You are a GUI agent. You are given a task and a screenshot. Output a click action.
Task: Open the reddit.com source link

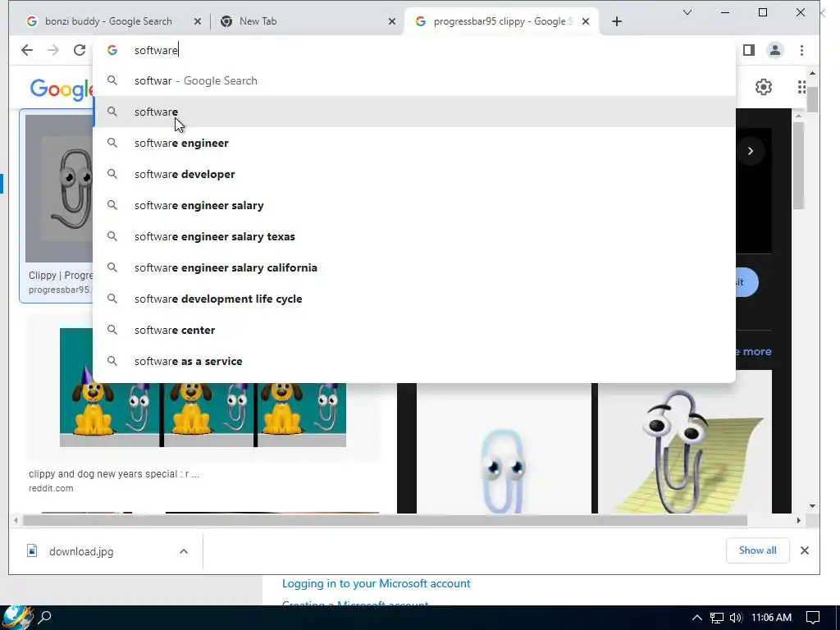point(51,489)
